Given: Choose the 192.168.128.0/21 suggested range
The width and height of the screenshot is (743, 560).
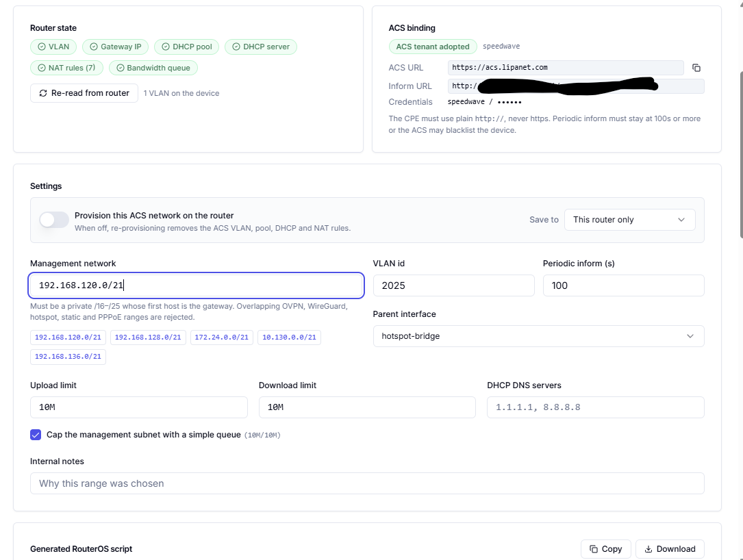Looking at the screenshot, I should pyautogui.click(x=148, y=338).
